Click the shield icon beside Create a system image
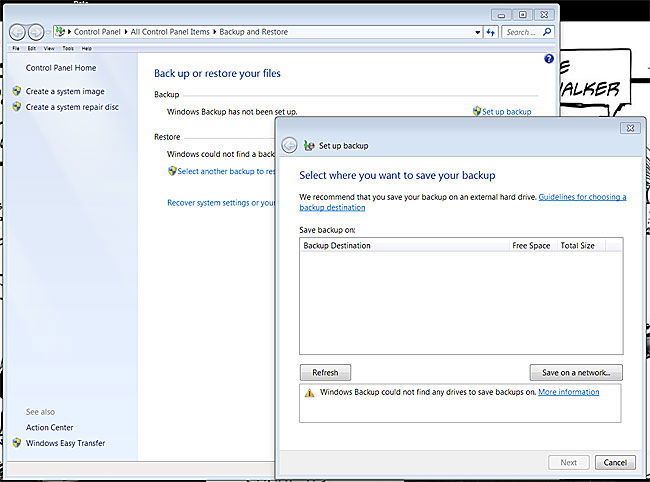Viewport: 650px width, 482px height. point(17,91)
